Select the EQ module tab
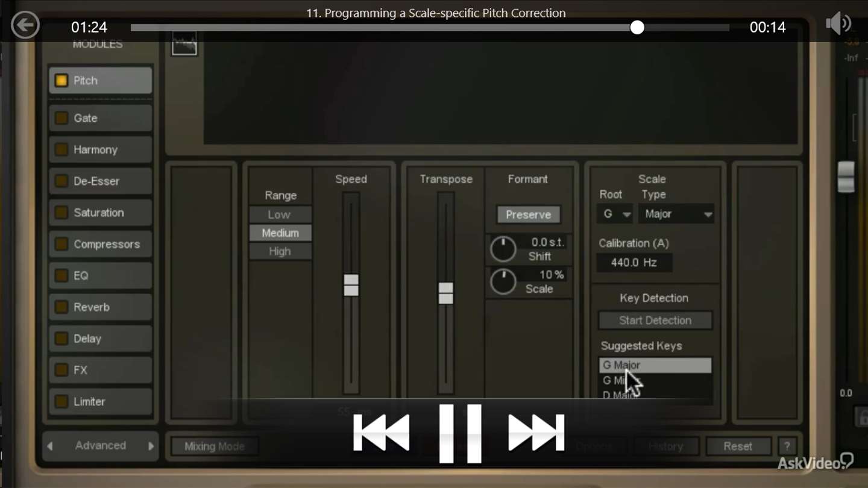This screenshot has width=868, height=488. (100, 275)
